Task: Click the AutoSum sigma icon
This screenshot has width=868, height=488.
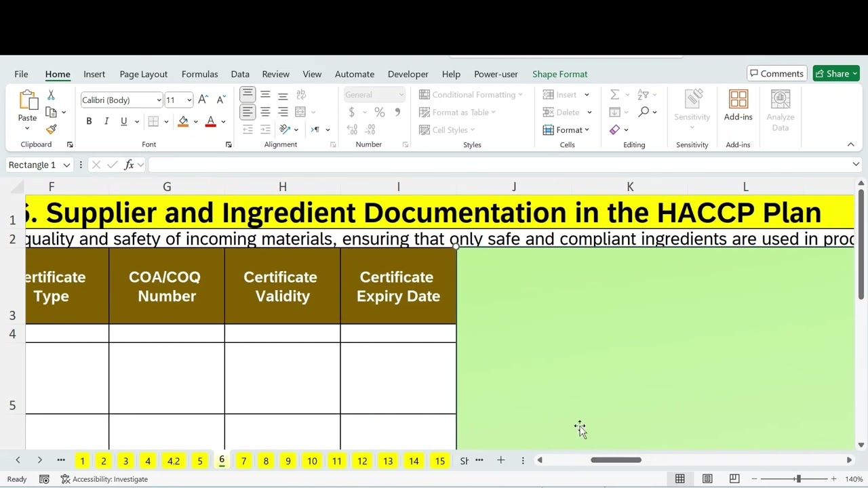Action: click(614, 95)
